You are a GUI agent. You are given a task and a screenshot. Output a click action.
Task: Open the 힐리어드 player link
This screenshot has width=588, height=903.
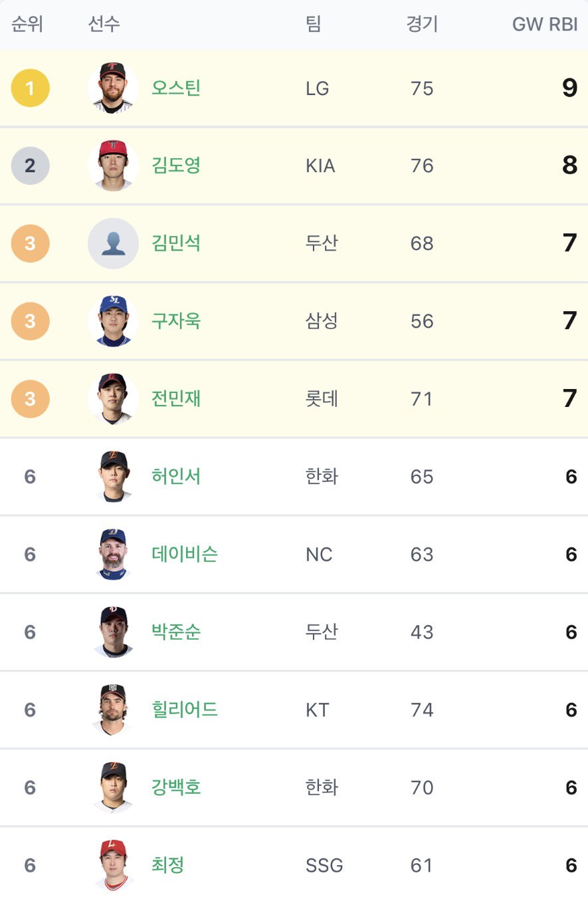point(185,710)
